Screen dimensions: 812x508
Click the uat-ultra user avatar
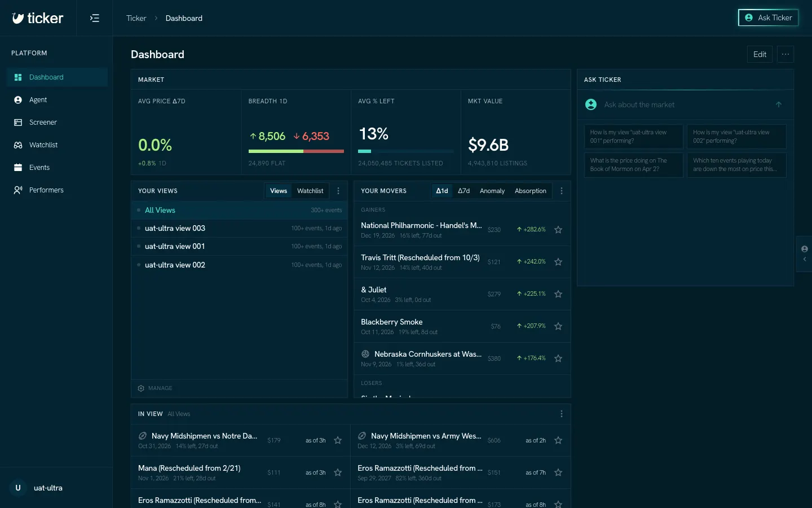[x=18, y=488]
